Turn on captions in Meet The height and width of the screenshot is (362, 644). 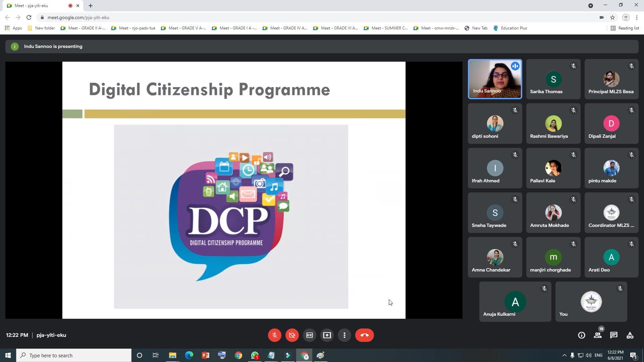[309, 335]
